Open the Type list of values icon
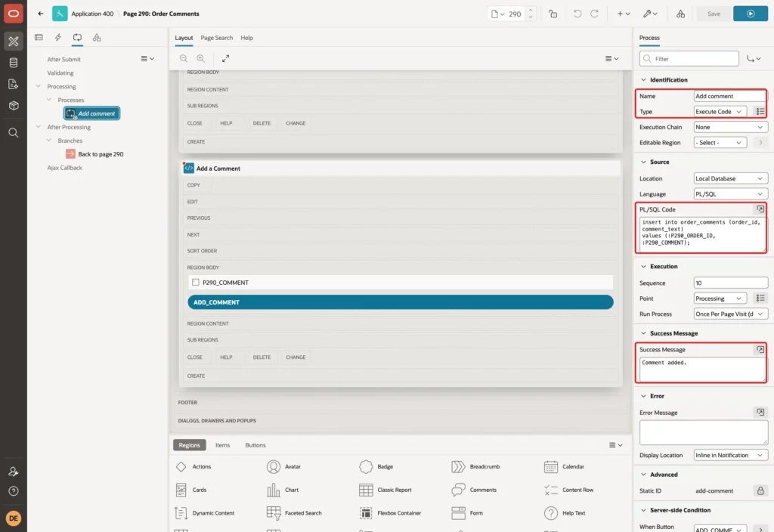774x532 pixels. click(760, 112)
